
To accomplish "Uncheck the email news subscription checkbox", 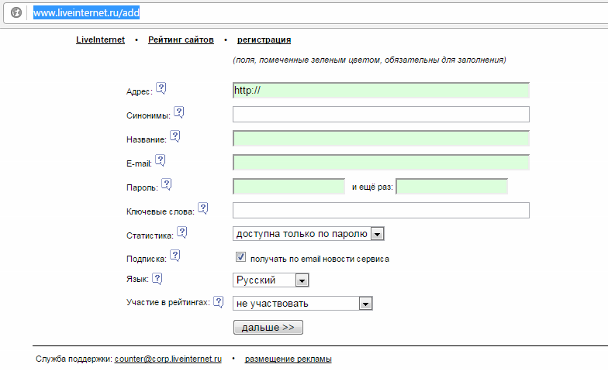I will pyautogui.click(x=241, y=257).
